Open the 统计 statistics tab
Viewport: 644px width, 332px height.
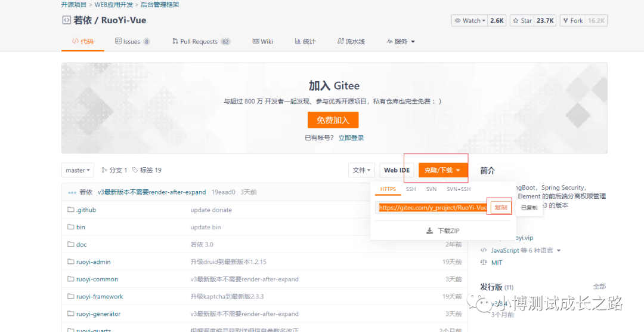305,42
